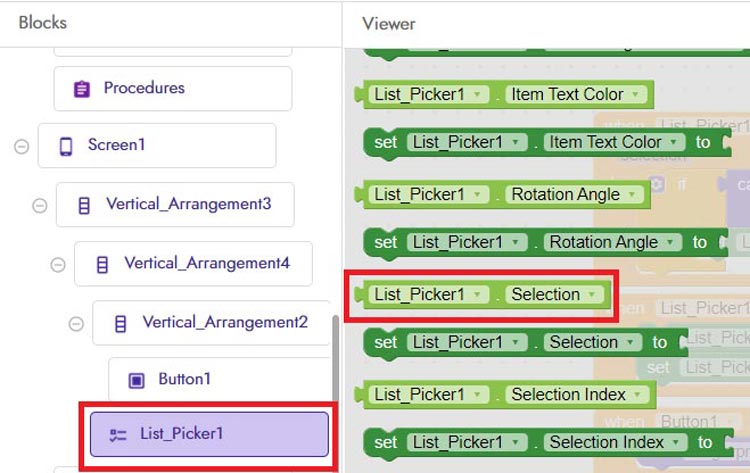Open component dropdown on Selection getter block

pyautogui.click(x=478, y=295)
